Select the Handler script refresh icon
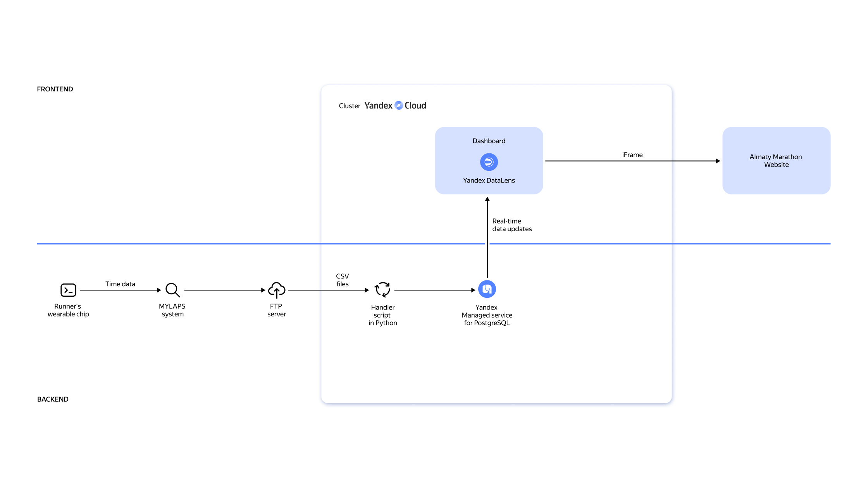This screenshot has width=868, height=488. click(x=382, y=290)
